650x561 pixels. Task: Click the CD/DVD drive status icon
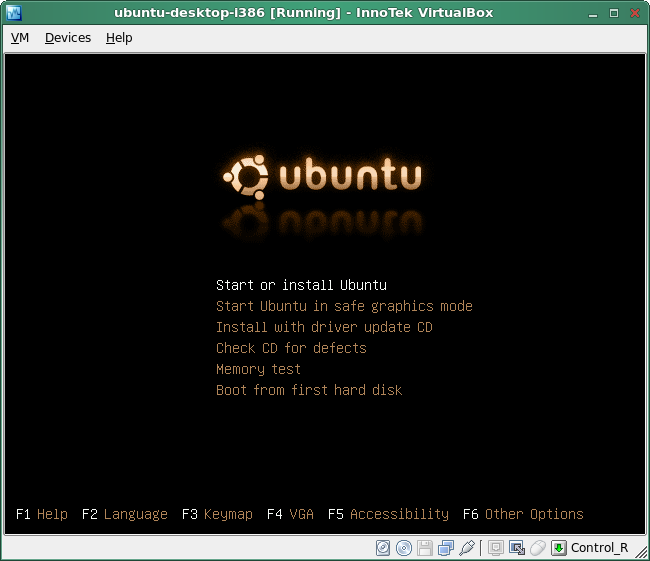(x=404, y=547)
